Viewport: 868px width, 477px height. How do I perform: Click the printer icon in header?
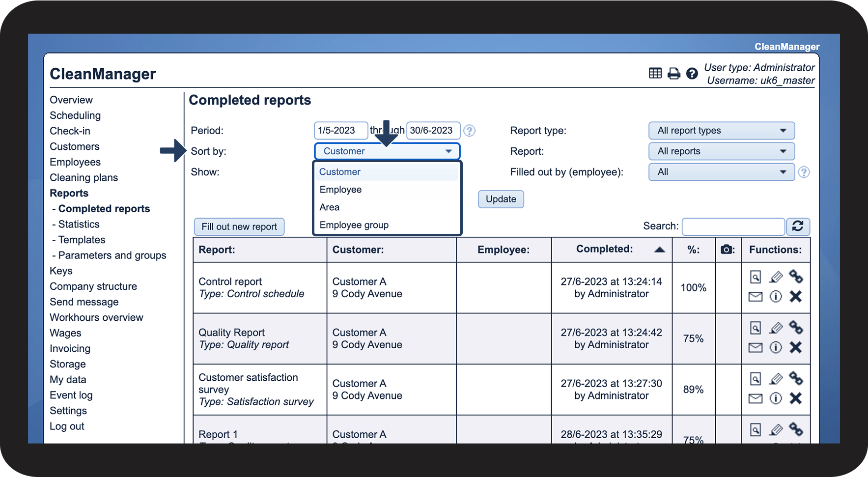tap(673, 74)
